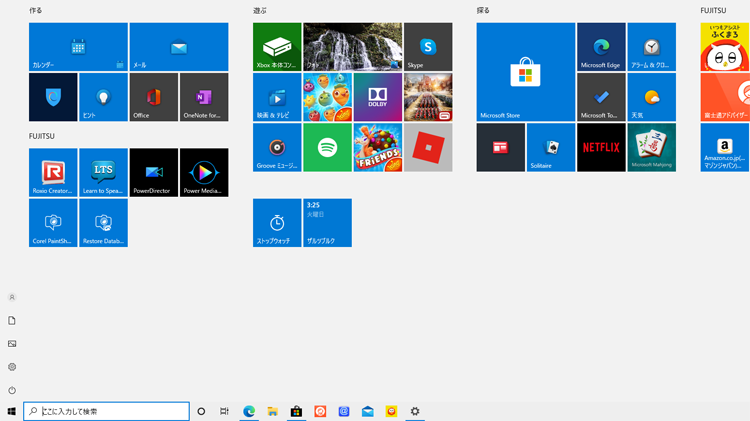Launch the OneNote tile
This screenshot has width=750, height=421.
click(x=204, y=97)
